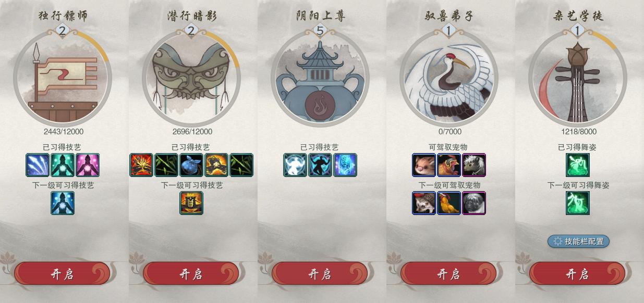
Task: Click the pug dog next-level pet icon
Action: pyautogui.click(x=474, y=203)
